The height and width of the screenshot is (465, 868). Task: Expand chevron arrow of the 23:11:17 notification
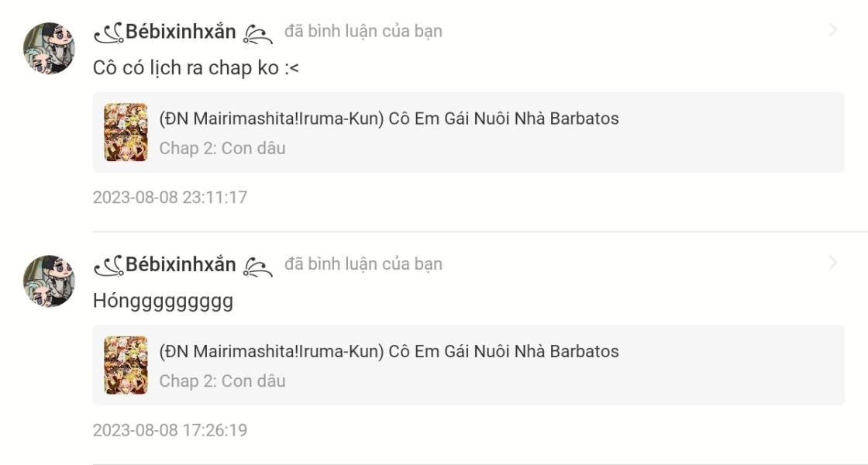833,30
